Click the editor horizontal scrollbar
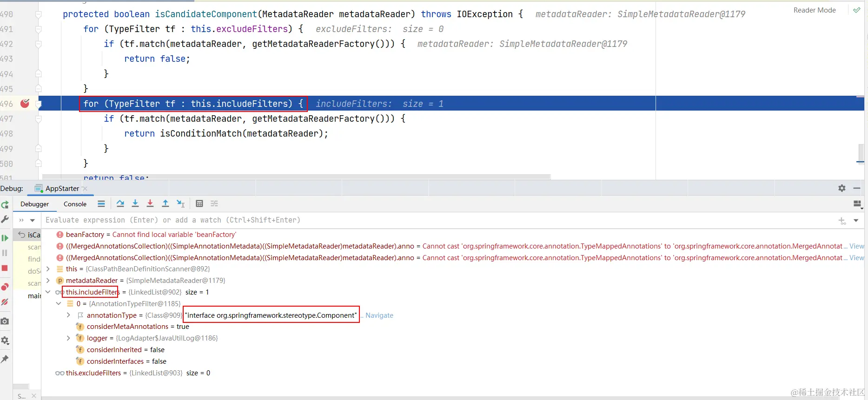The image size is (868, 400). click(x=296, y=177)
